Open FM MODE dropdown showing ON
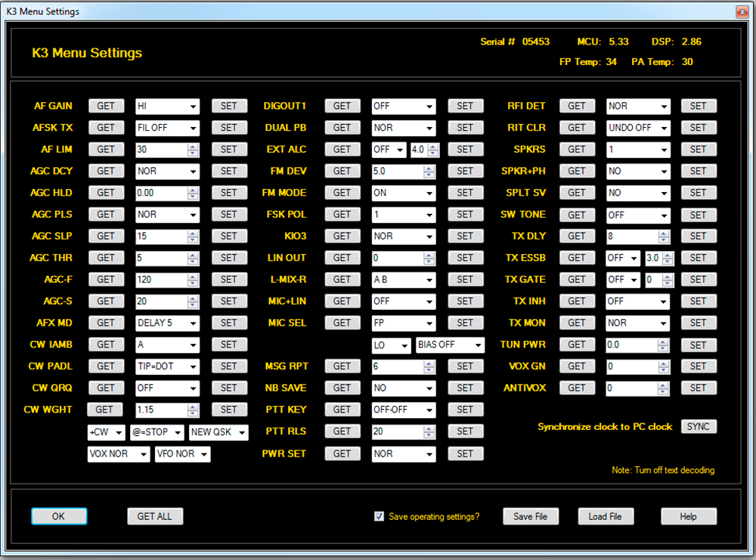The image size is (756, 560). click(x=404, y=193)
